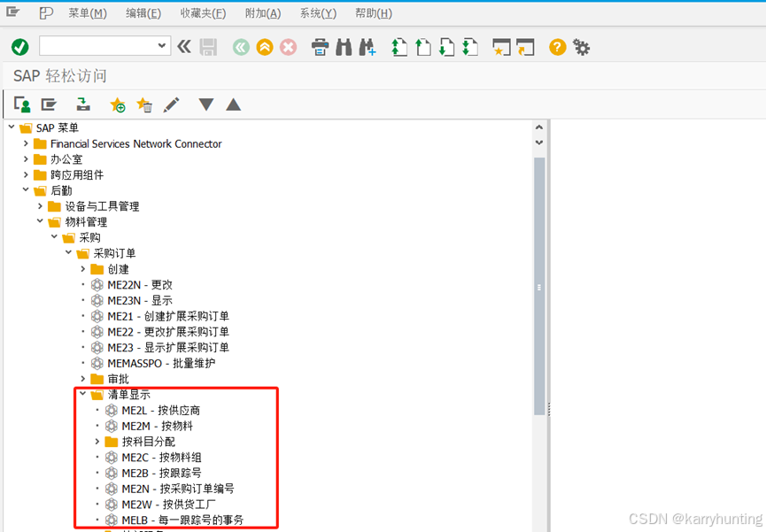Screen dimensions: 766x532
Task: Click the Print icon
Action: (320, 48)
